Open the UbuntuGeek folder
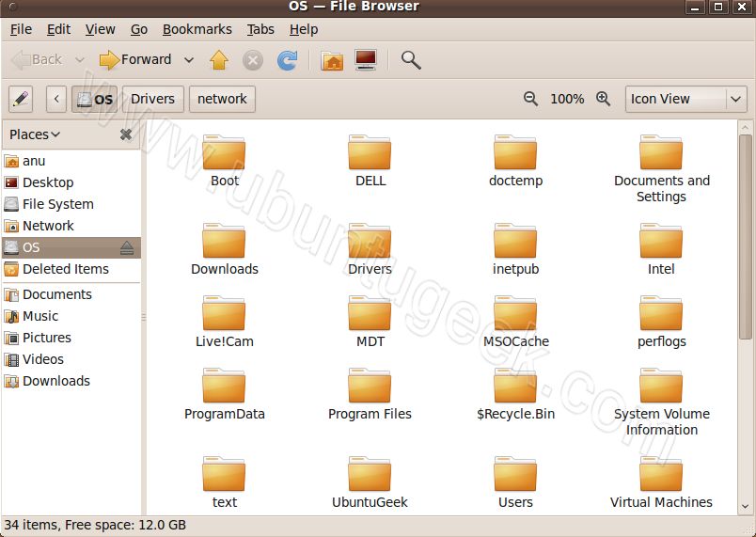The width and height of the screenshot is (756, 537). click(x=370, y=482)
